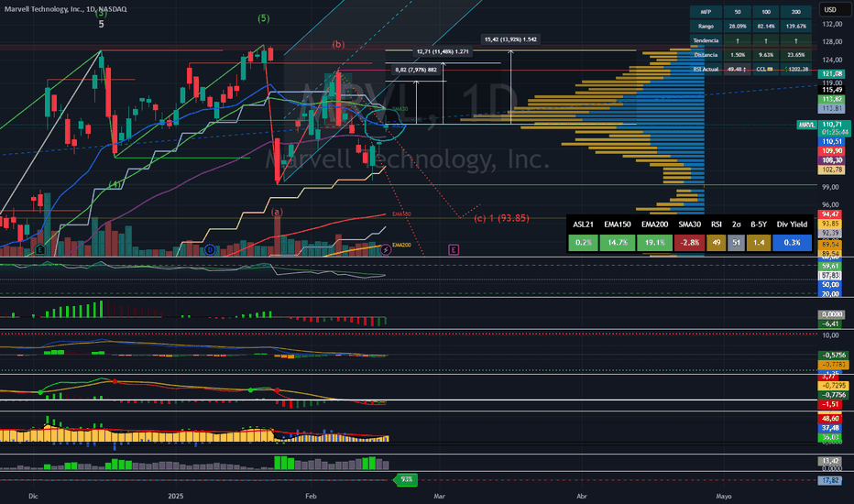854x504 pixels.
Task: Click the Rango 28.09% cell
Action: [x=738, y=27]
